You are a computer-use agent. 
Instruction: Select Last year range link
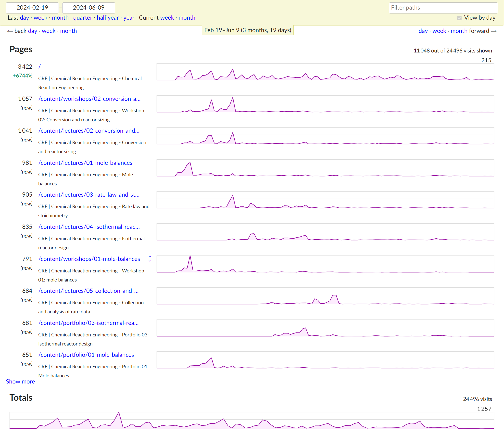129,18
